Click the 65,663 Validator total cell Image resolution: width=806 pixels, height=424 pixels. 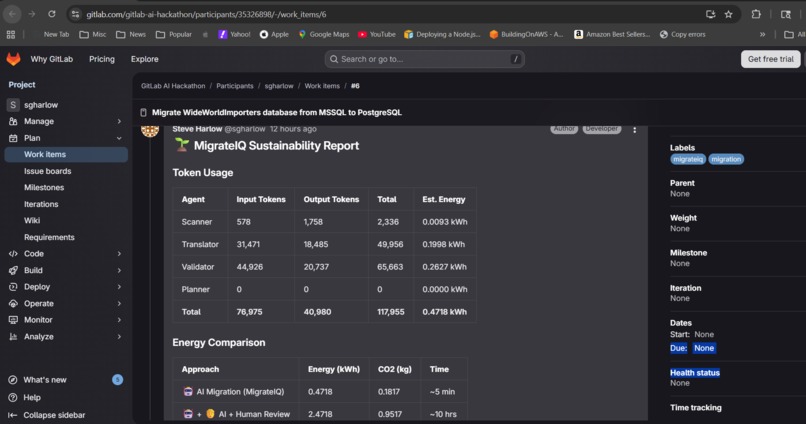click(x=390, y=267)
